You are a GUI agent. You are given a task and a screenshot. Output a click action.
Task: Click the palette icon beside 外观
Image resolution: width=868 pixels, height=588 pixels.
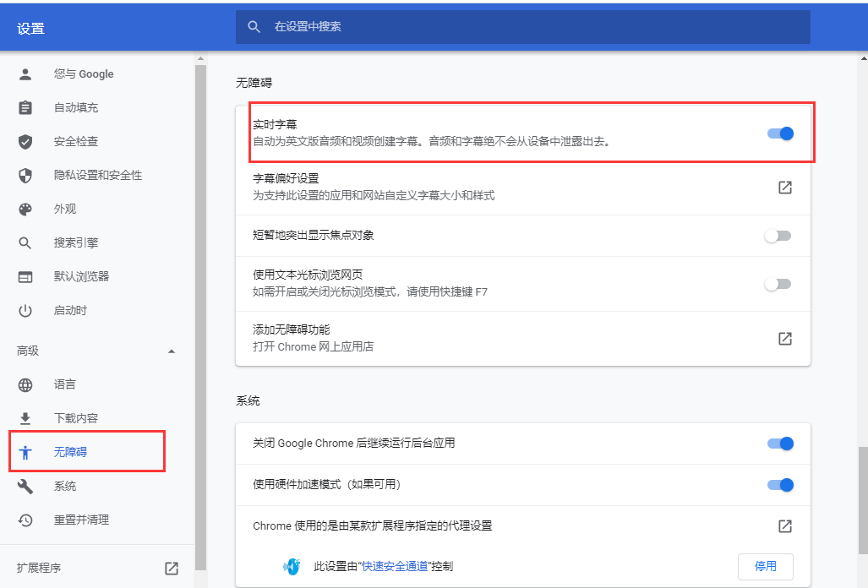pos(25,209)
